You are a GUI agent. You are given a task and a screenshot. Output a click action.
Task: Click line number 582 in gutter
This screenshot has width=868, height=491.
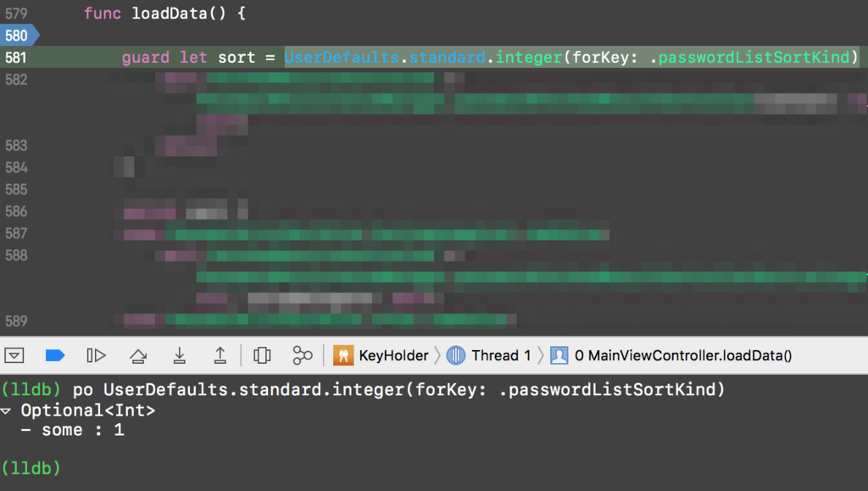tap(16, 80)
